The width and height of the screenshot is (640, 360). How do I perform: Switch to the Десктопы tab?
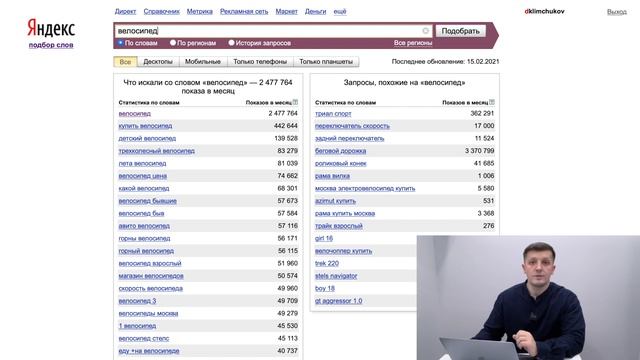point(158,62)
